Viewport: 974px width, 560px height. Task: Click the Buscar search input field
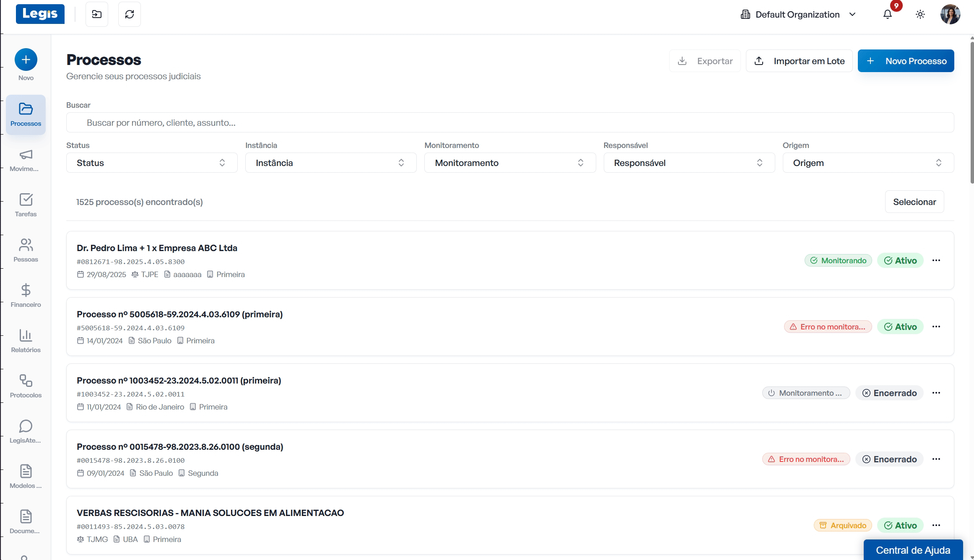(x=510, y=123)
